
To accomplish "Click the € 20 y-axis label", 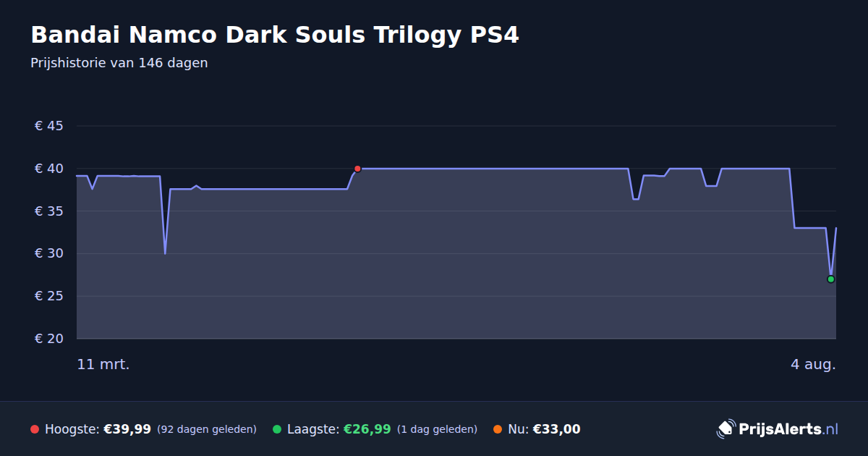I will pyautogui.click(x=49, y=339).
